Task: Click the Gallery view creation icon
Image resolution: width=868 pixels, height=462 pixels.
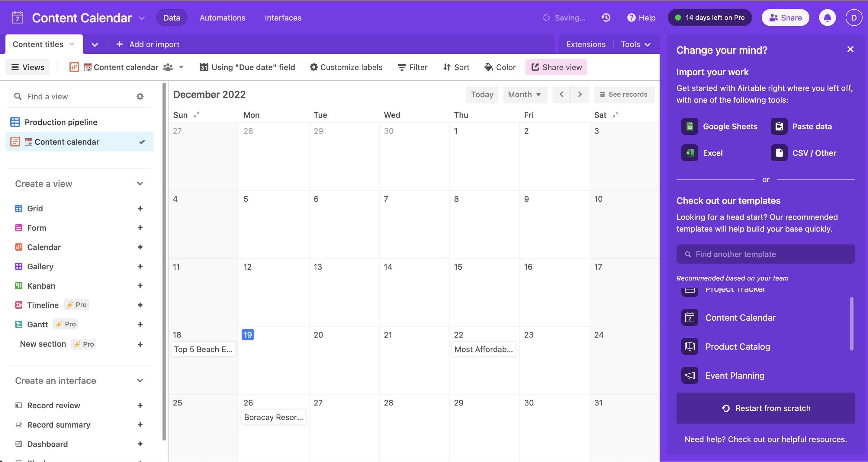Action: [x=141, y=266]
